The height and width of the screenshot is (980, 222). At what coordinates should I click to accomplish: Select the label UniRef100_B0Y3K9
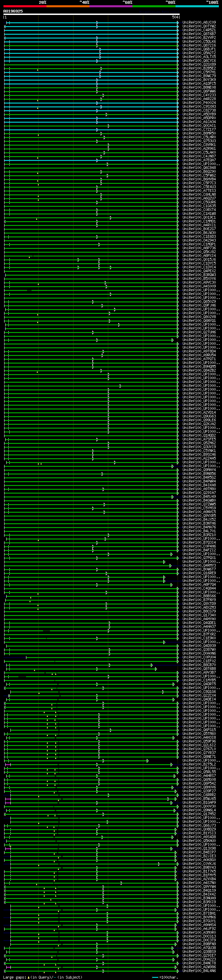[199, 80]
